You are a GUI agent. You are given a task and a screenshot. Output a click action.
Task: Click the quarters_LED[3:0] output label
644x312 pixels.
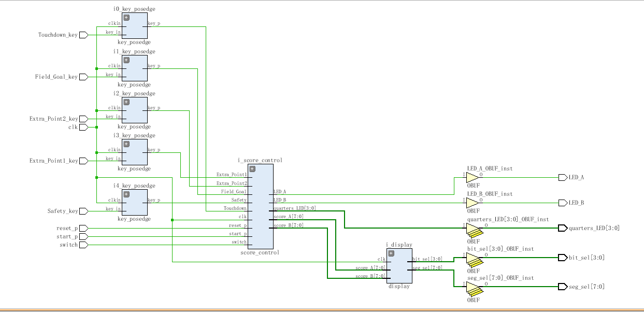tap(594, 228)
